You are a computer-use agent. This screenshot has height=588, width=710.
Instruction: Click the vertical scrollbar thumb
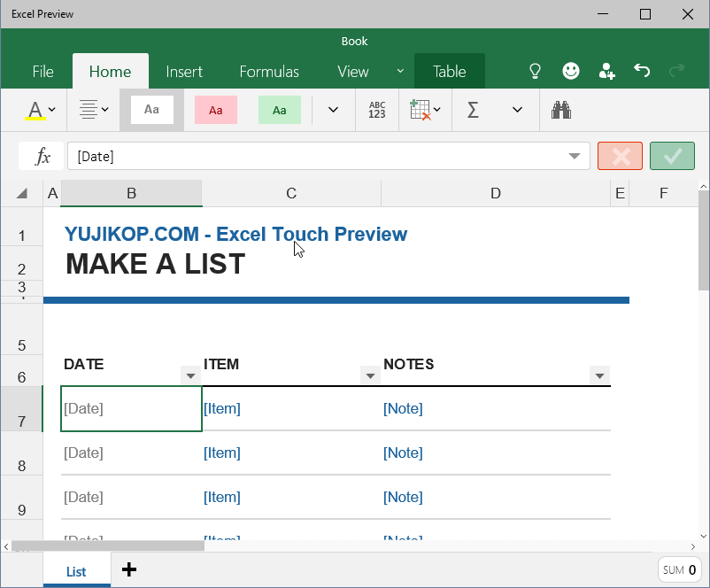704,240
